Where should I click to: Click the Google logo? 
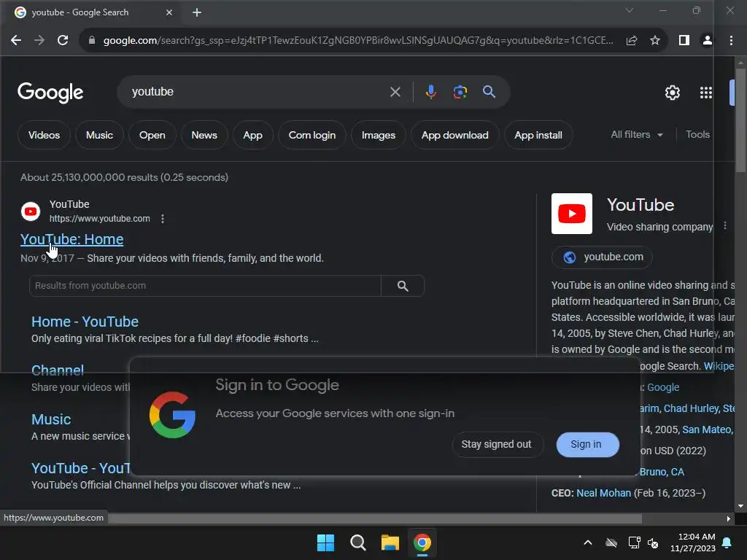50,93
